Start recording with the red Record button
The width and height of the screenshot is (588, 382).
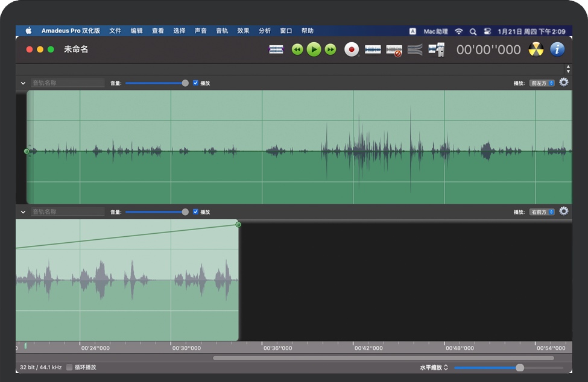coord(352,49)
